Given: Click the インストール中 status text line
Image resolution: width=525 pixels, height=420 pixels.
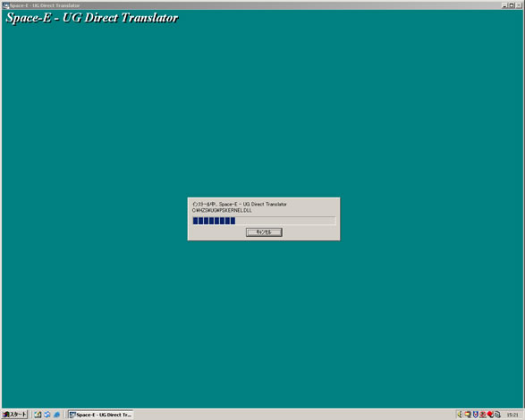Looking at the screenshot, I should (240, 204).
